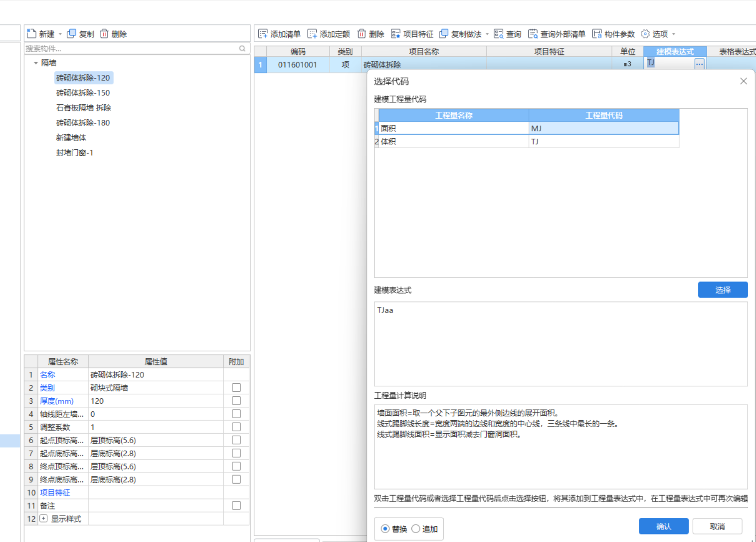Click the 项目特征 property link

(55, 493)
